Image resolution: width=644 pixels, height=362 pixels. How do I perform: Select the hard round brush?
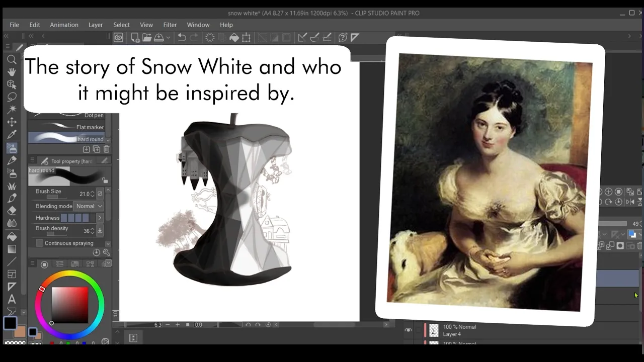pos(66,139)
